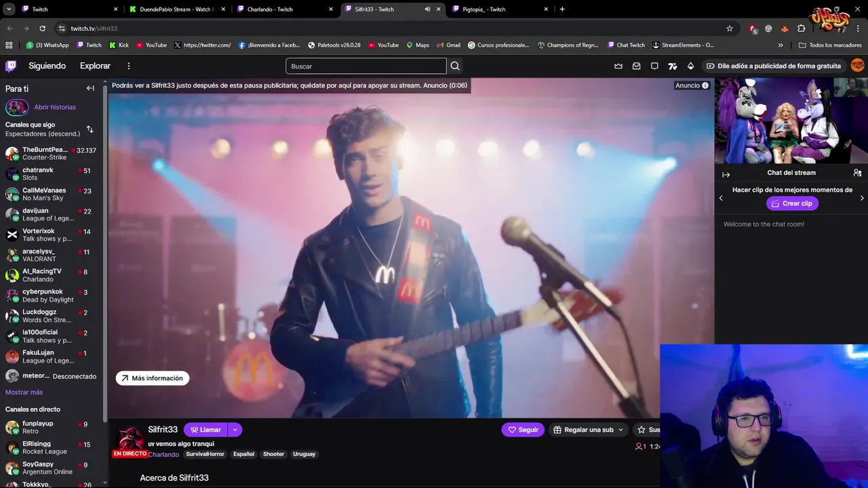Click the left sidebar scrollbar
Viewport: 868px width, 488px height.
click(x=104, y=251)
